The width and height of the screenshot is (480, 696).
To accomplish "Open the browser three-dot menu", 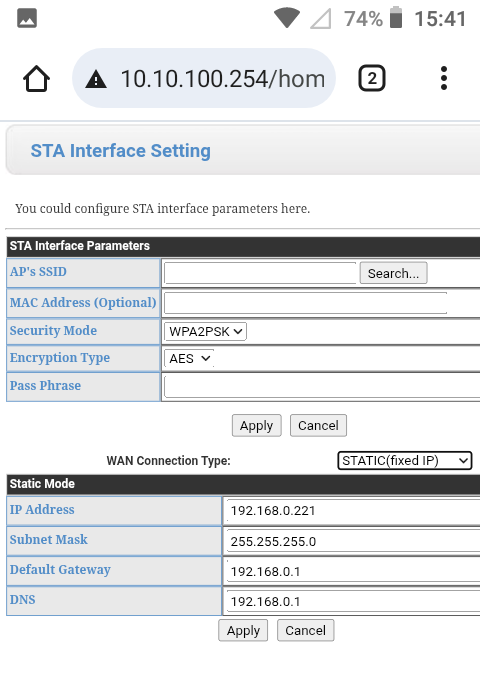I will tap(443, 79).
